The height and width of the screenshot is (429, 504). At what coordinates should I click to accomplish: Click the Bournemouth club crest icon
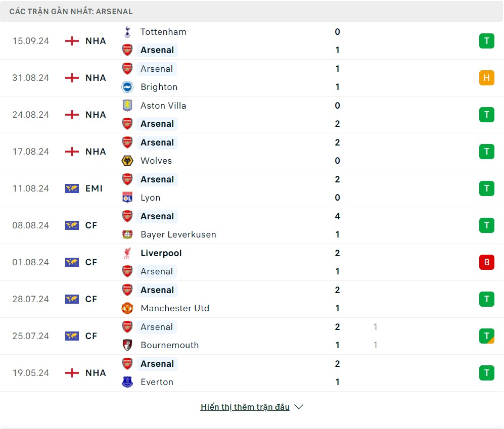pyautogui.click(x=127, y=345)
